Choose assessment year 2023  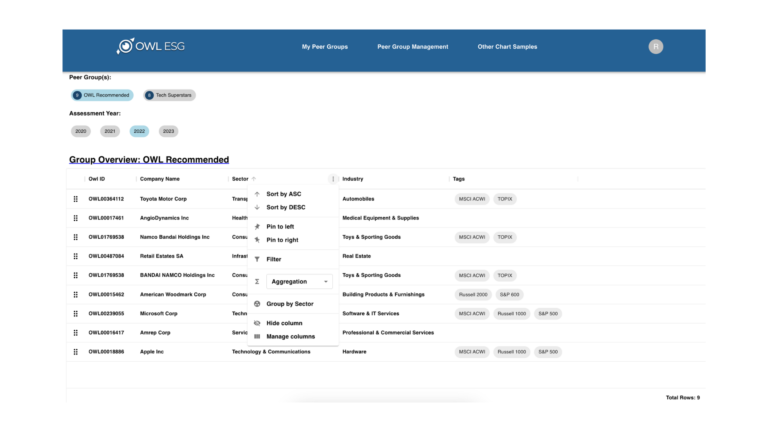[168, 131]
